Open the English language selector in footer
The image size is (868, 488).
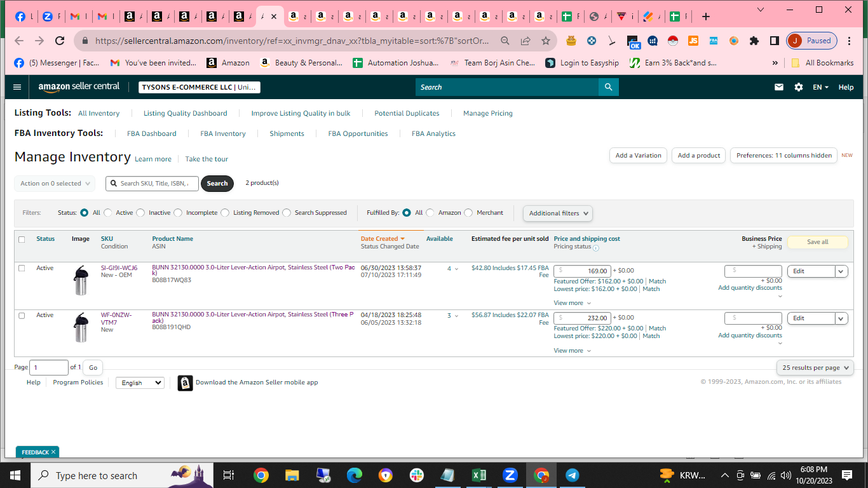pos(140,383)
